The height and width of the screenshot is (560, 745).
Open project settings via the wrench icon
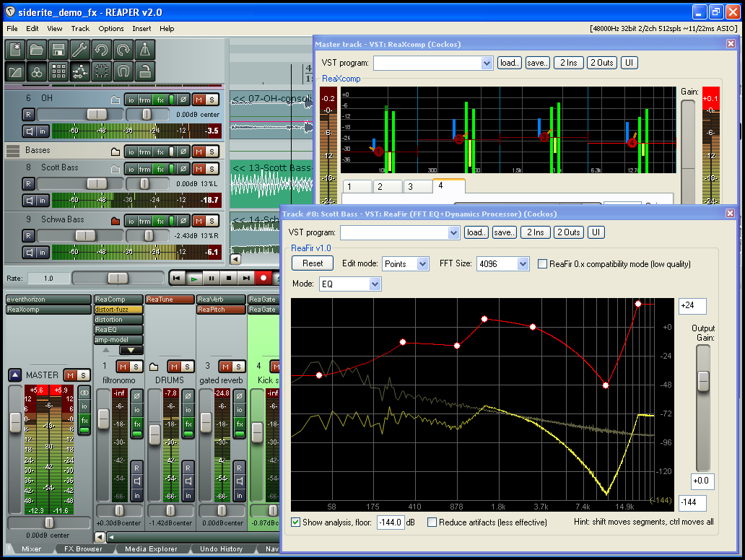click(80, 50)
